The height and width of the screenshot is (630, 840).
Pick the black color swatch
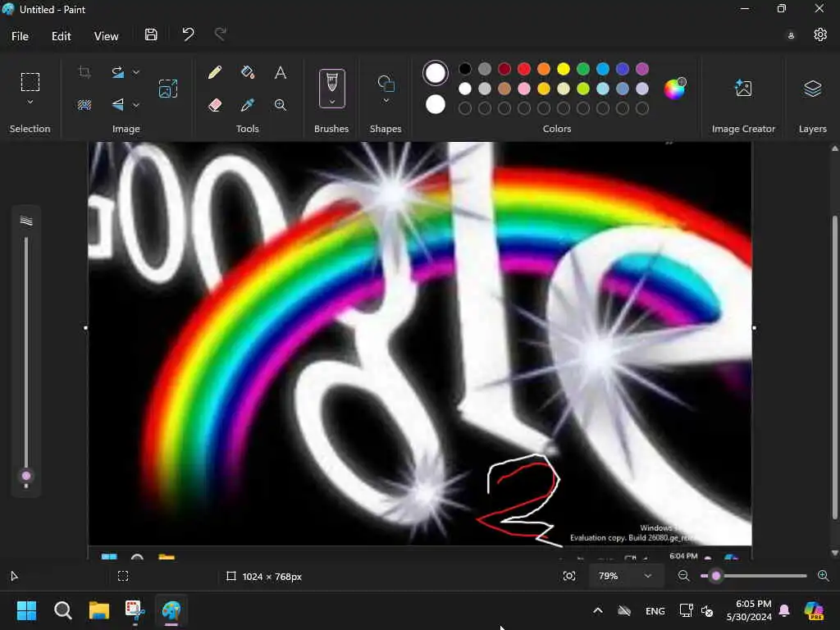[465, 69]
